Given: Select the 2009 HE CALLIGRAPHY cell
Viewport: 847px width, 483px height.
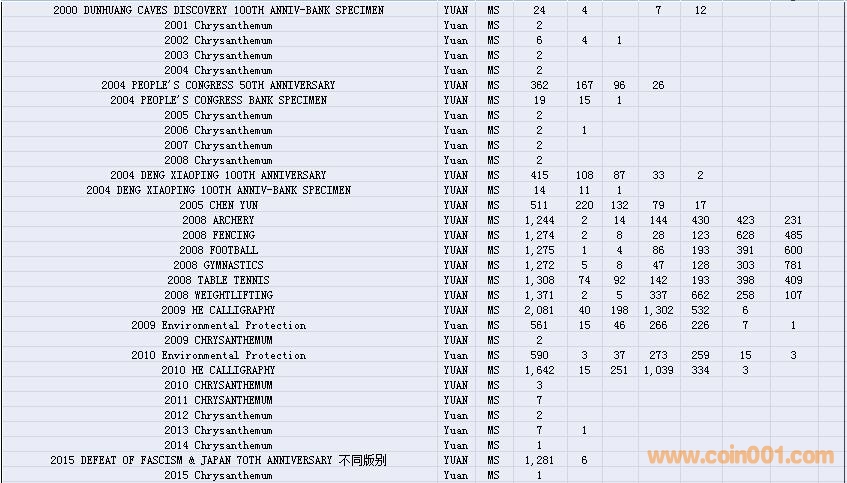Looking at the screenshot, I should pyautogui.click(x=218, y=311).
